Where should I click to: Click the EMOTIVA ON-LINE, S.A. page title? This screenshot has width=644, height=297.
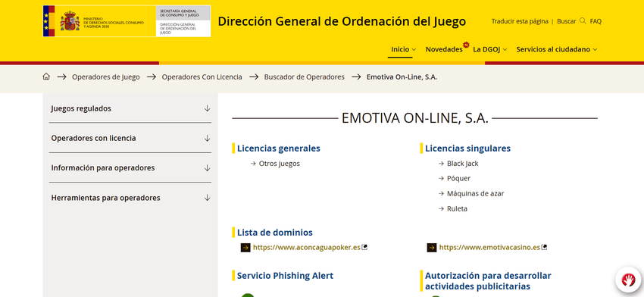pos(415,118)
